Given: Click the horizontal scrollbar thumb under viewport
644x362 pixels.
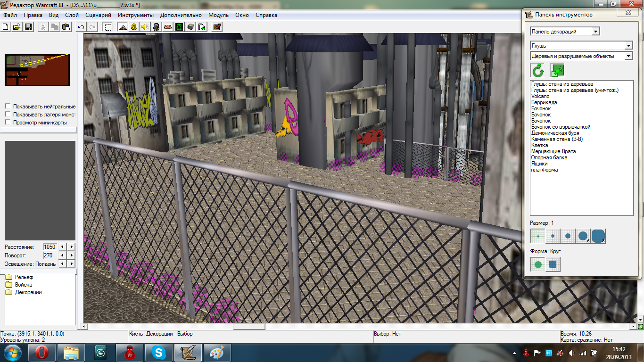Looking at the screenshot, I should point(249,326).
